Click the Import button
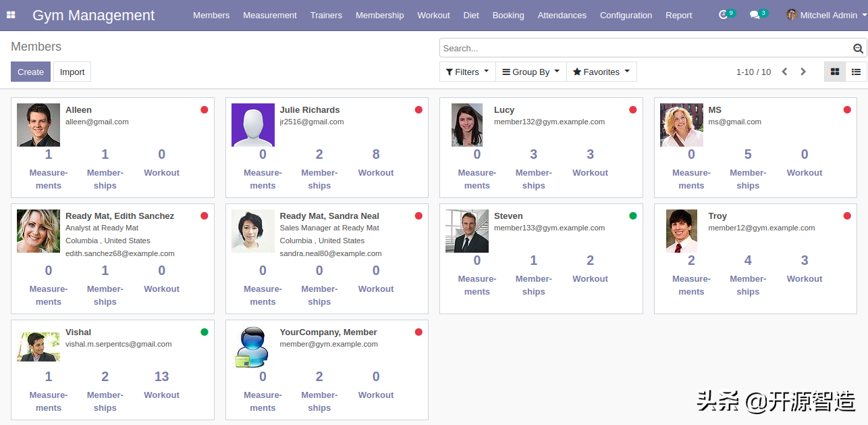 72,72
